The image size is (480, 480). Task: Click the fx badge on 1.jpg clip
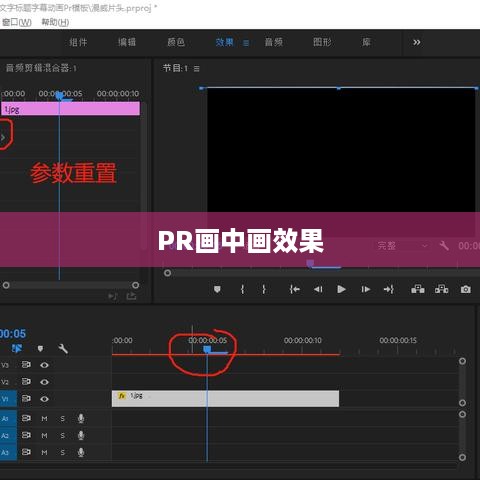[122, 396]
